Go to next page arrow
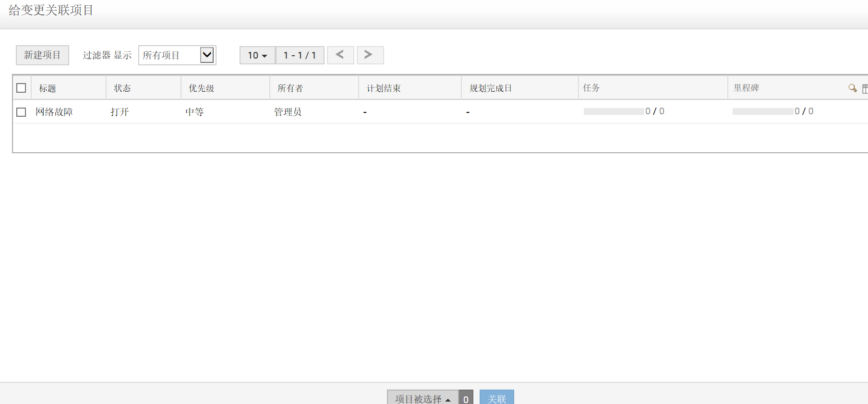 pos(370,55)
